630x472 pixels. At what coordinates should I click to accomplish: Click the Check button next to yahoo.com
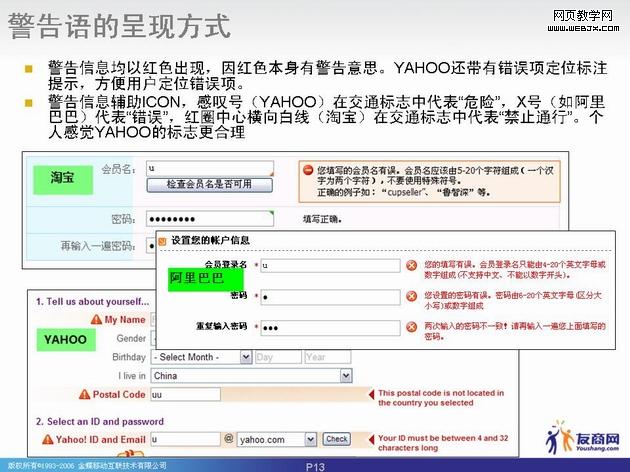(336, 439)
